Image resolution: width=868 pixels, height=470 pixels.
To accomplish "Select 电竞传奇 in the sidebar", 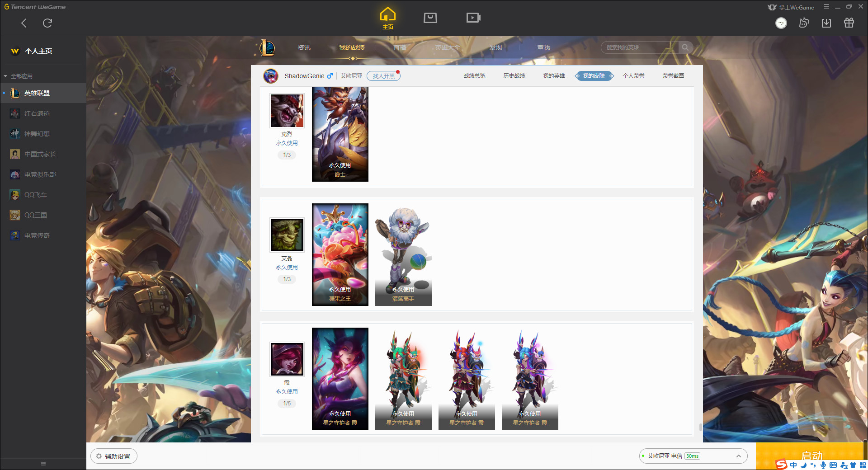I will tap(43, 235).
